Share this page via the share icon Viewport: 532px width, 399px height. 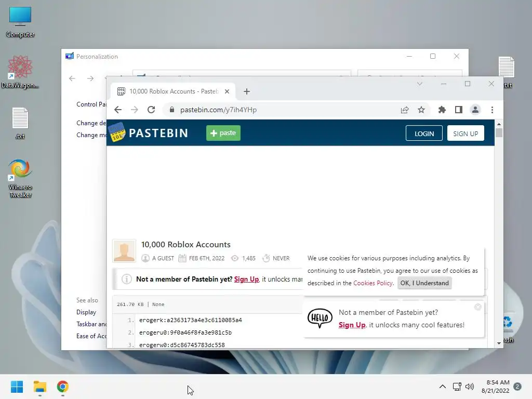click(x=404, y=110)
